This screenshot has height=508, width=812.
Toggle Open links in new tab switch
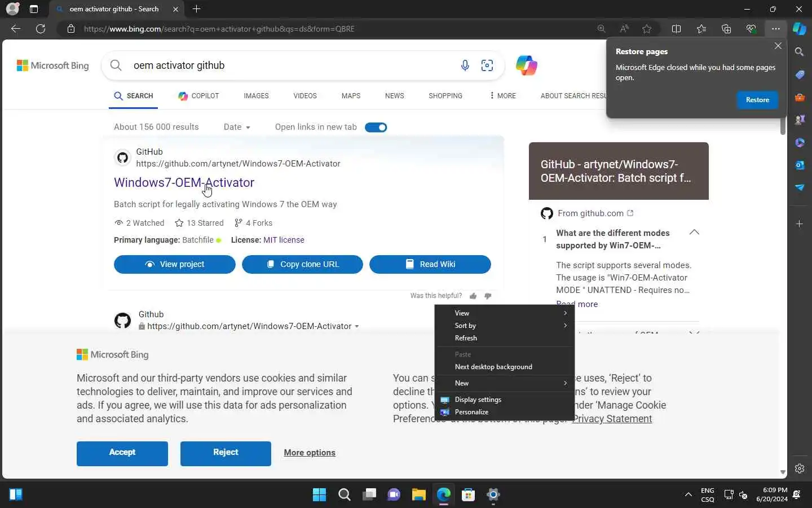(376, 127)
